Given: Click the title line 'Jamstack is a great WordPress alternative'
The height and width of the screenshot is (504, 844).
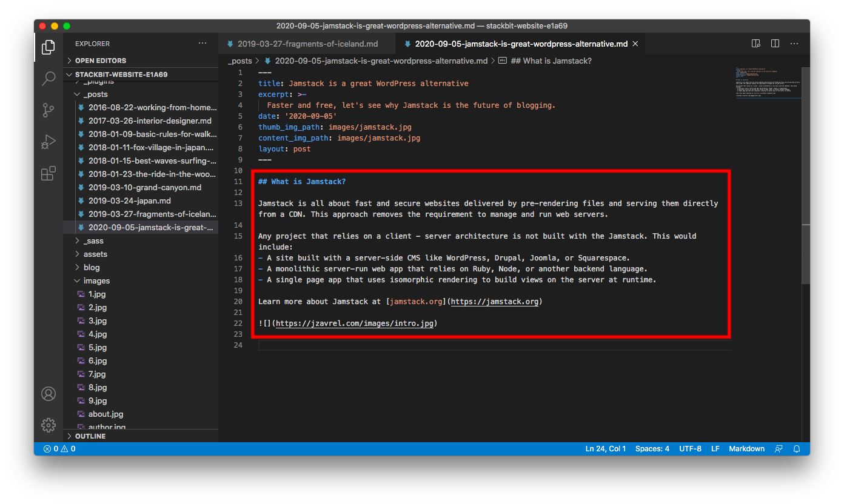Looking at the screenshot, I should [363, 84].
